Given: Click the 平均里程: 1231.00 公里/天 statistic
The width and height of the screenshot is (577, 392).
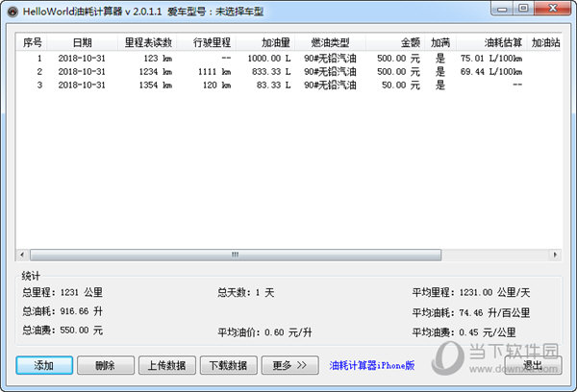Looking at the screenshot, I should tap(471, 292).
